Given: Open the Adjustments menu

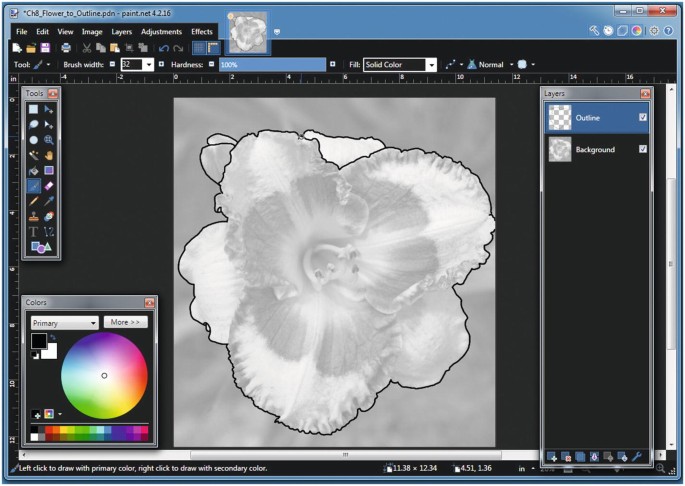Looking at the screenshot, I should click(160, 31).
